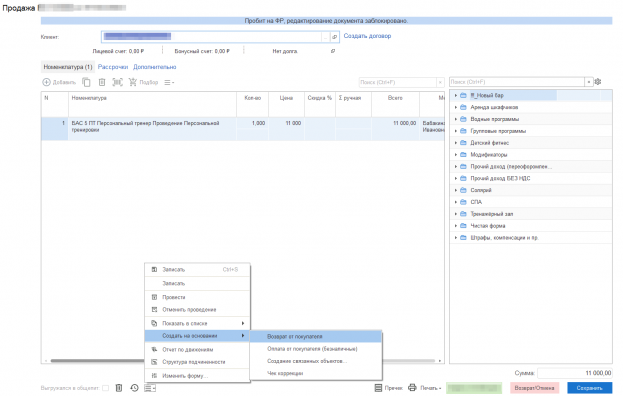The image size is (623, 396).
Task: Click the catalog Поиск (Ctrl+F) field
Action: [x=517, y=82]
